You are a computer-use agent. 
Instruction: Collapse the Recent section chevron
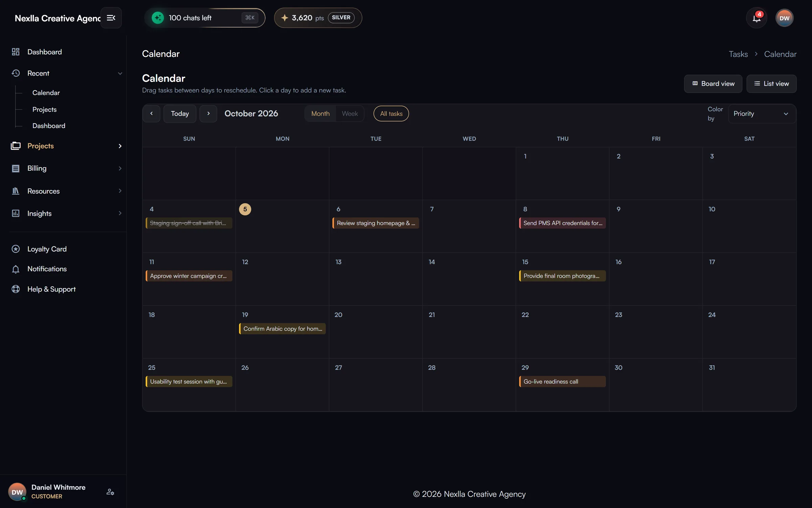click(x=120, y=73)
